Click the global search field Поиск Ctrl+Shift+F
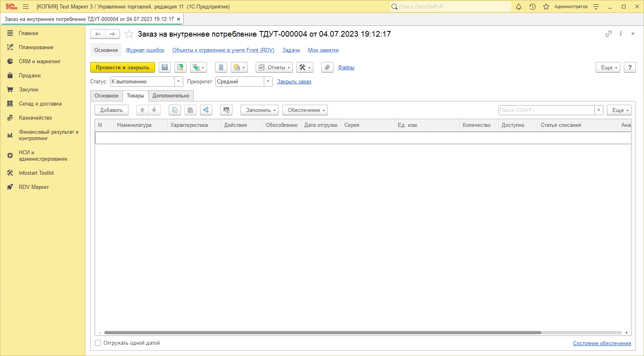Image resolution: width=644 pixels, height=356 pixels. [x=451, y=6]
